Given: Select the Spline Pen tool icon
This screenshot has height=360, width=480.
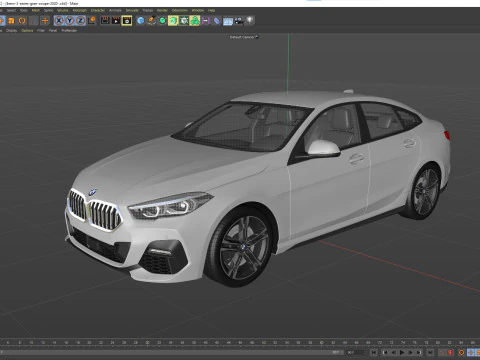Looking at the screenshot, I should click(x=152, y=21).
